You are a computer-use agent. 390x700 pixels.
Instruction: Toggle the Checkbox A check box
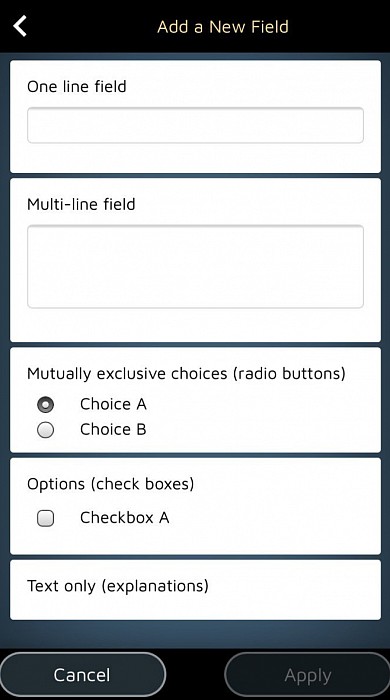pos(46,518)
